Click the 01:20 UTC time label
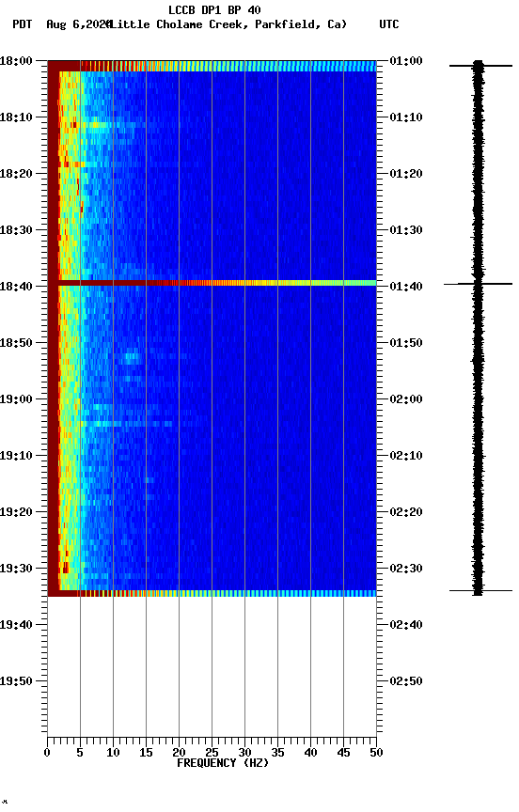This screenshot has height=812, width=519. click(406, 174)
